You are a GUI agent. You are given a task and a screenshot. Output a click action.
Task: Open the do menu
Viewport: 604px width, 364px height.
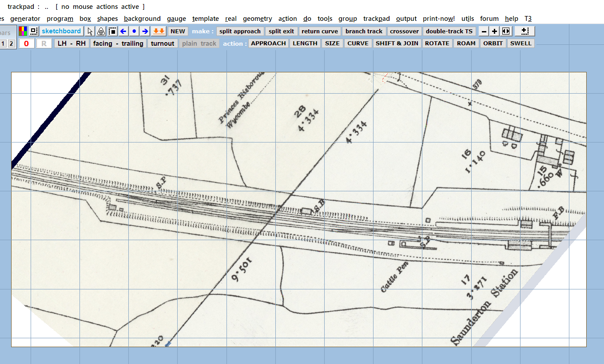click(x=307, y=19)
